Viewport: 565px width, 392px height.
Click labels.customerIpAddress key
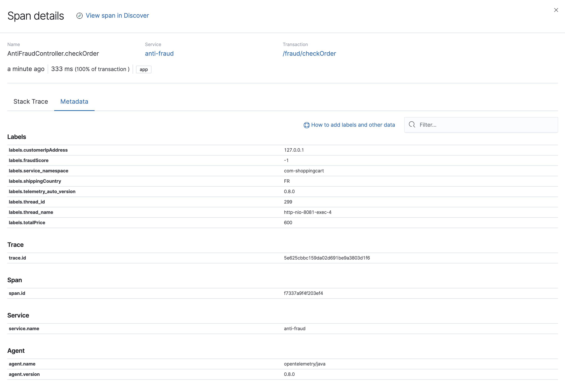click(x=38, y=150)
